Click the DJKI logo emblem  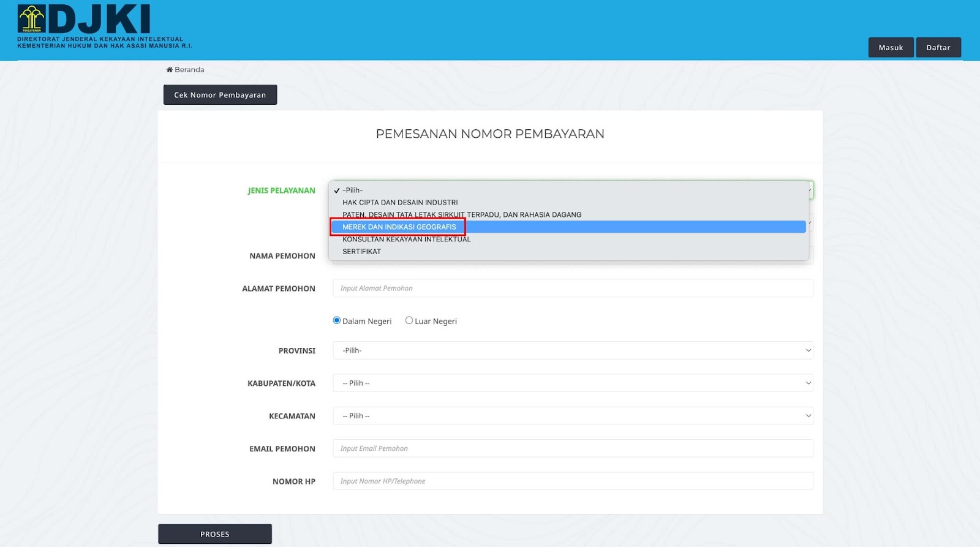tap(31, 18)
